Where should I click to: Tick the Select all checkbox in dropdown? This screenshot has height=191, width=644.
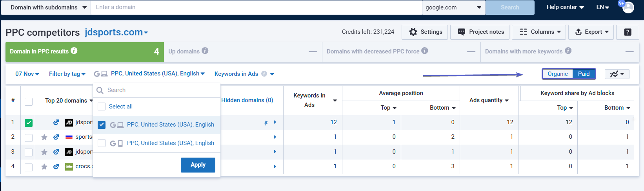tap(102, 107)
